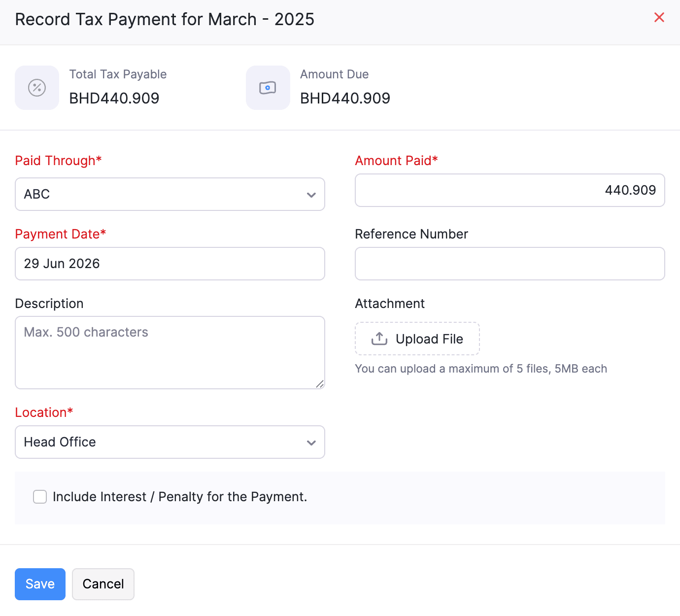The height and width of the screenshot is (616, 680).
Task: Click the Amount Due value BHD440.909
Action: pos(345,99)
